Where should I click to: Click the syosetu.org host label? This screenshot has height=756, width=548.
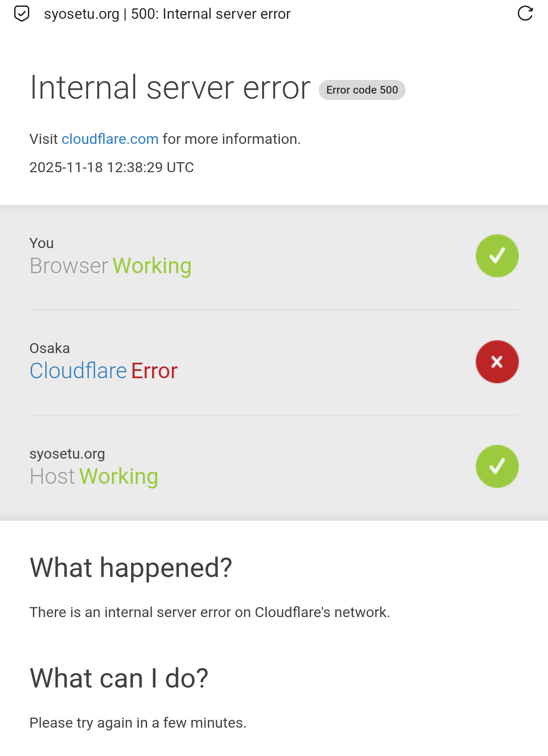tap(67, 454)
